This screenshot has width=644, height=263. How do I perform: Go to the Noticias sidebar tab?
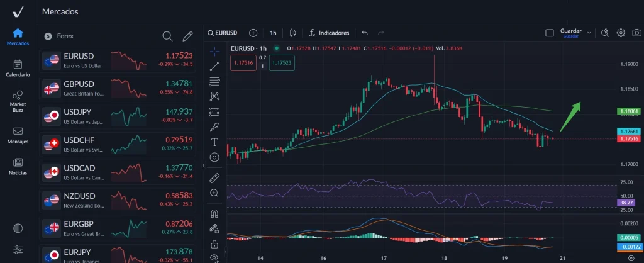pos(18,165)
